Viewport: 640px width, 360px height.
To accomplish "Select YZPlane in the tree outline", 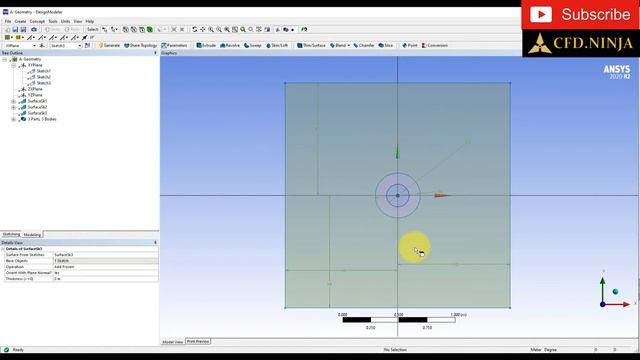I will pos(35,95).
